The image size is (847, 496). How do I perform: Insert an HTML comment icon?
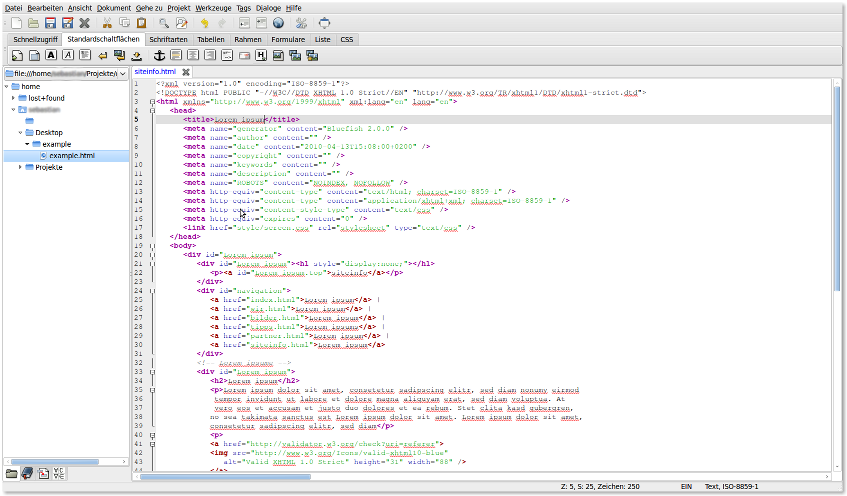pyautogui.click(x=227, y=55)
